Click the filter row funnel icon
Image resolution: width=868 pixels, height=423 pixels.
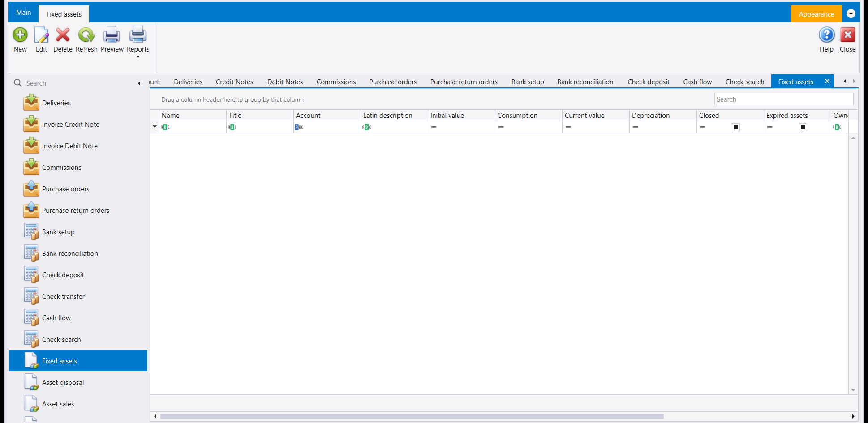(155, 127)
